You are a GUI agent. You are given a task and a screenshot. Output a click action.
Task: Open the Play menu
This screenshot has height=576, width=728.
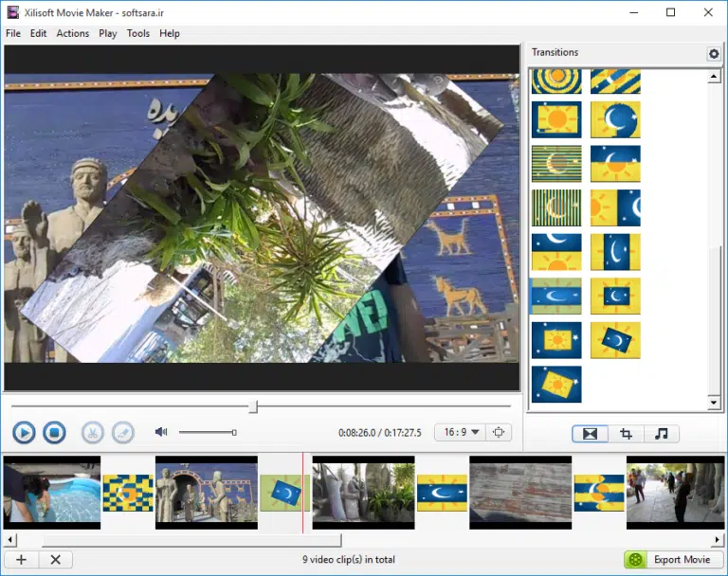coord(108,33)
